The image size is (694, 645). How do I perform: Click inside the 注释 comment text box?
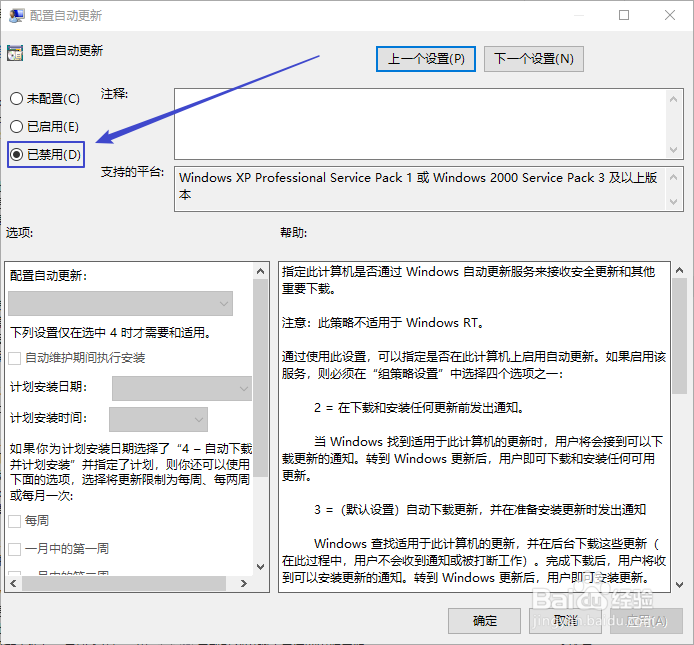click(x=420, y=124)
